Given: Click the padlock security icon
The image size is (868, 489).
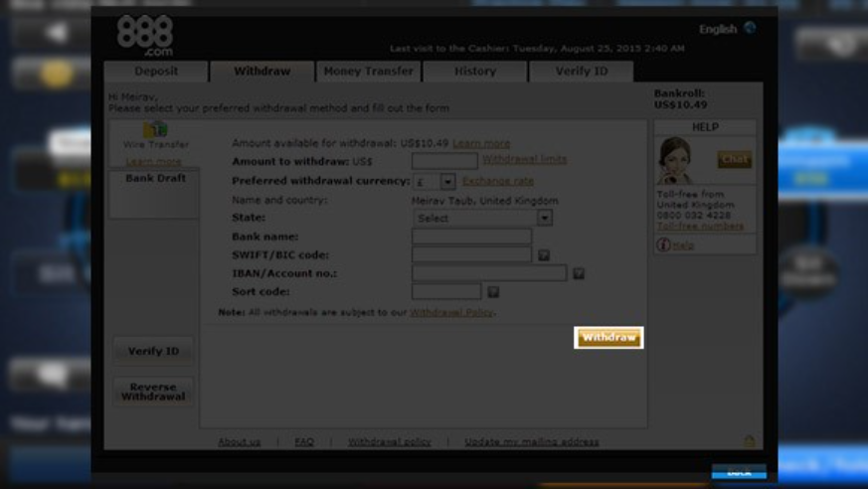Looking at the screenshot, I should click(x=749, y=441).
